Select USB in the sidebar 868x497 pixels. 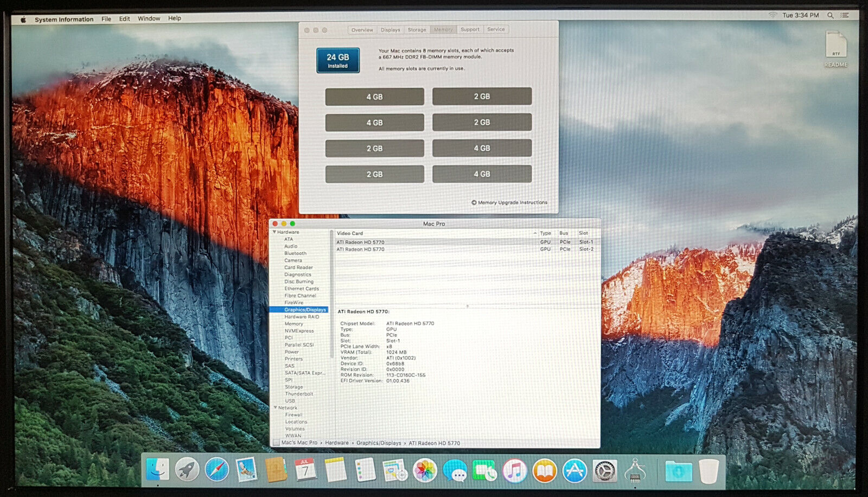click(290, 401)
